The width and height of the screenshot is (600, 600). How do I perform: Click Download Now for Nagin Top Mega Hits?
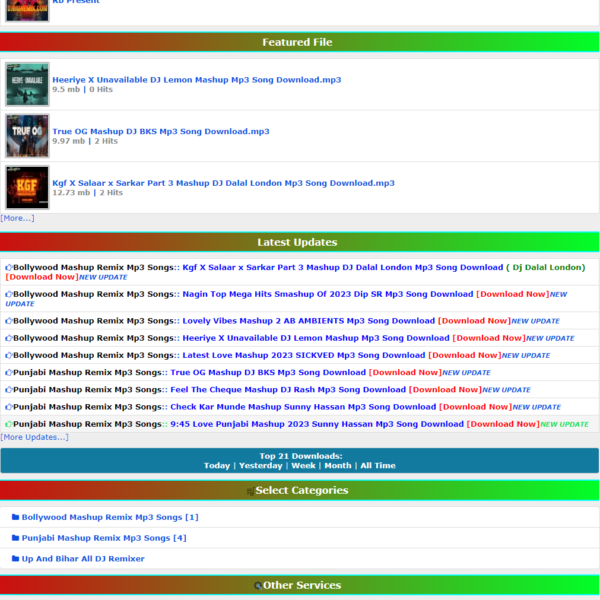click(x=513, y=294)
